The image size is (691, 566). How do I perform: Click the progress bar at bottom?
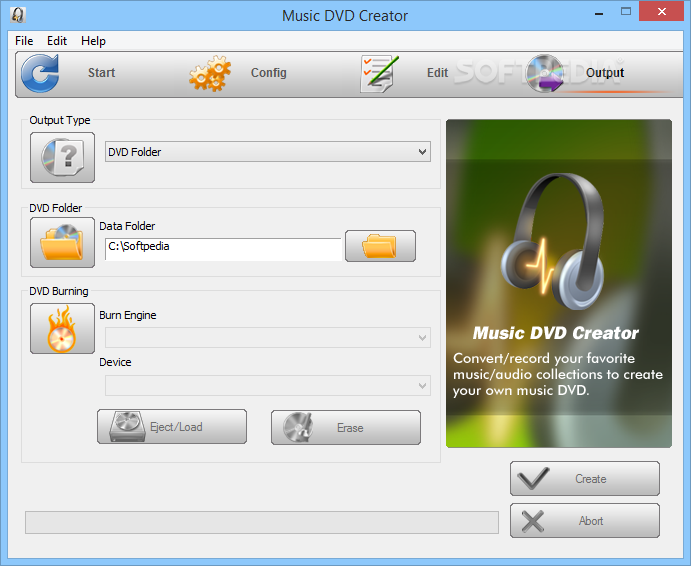coord(262,522)
